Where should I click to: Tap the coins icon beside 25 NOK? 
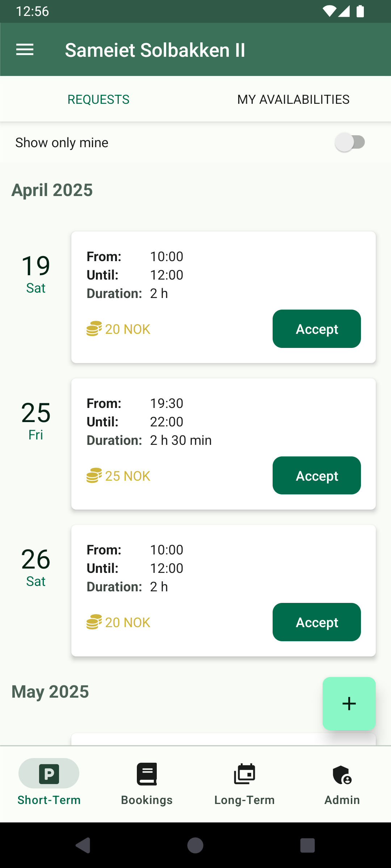point(94,476)
